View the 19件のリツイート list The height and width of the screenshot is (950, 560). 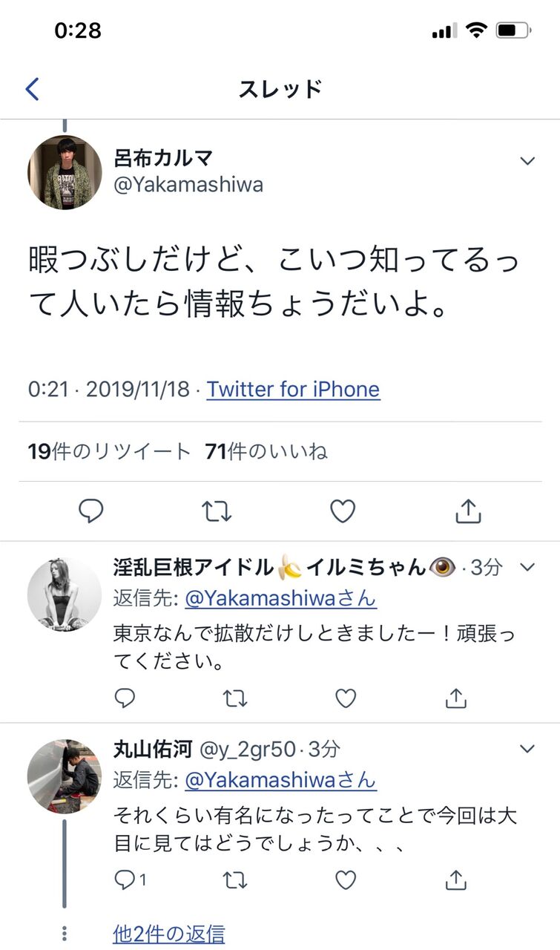[110, 451]
